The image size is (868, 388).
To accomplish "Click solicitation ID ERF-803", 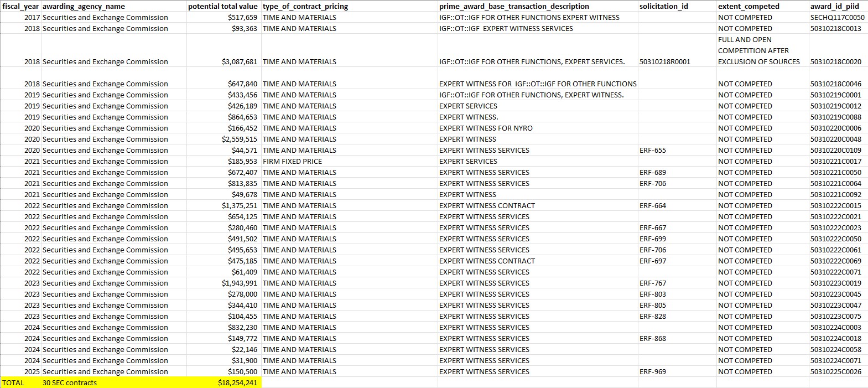I will [x=677, y=294].
